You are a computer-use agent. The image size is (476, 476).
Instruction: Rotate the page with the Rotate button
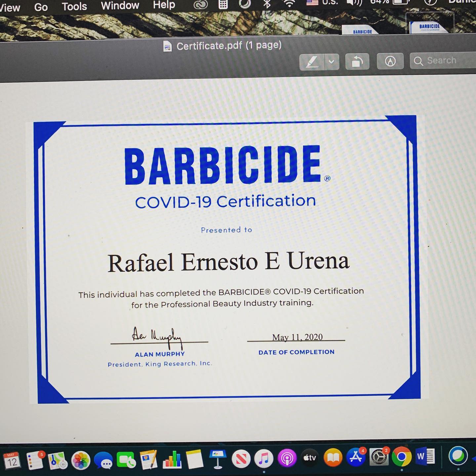point(357,61)
